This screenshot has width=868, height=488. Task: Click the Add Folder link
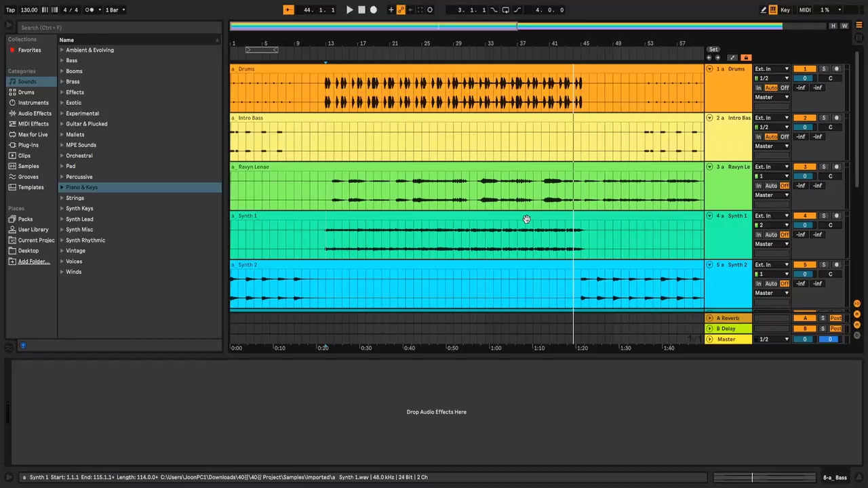34,262
